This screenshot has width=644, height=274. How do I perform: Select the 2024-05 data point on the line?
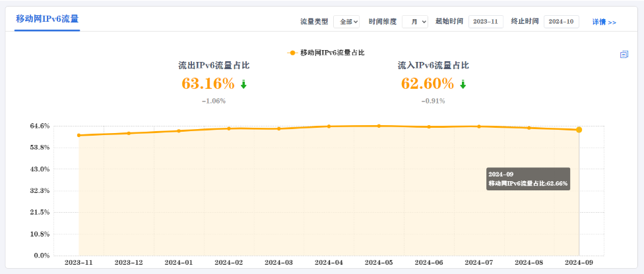379,126
